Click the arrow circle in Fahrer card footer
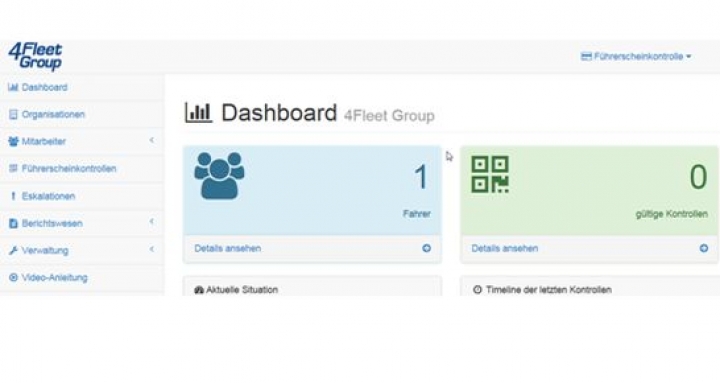Image resolution: width=720 pixels, height=383 pixels. (x=427, y=248)
